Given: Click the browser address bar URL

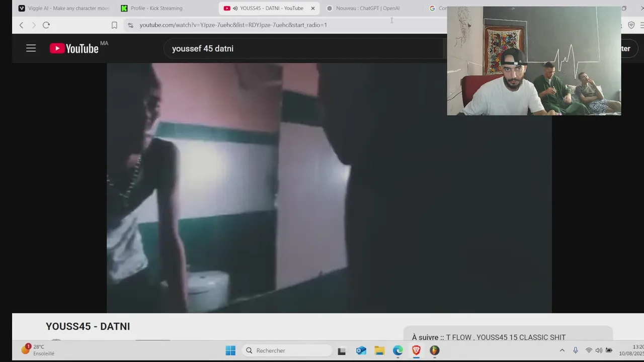Looking at the screenshot, I should click(233, 25).
